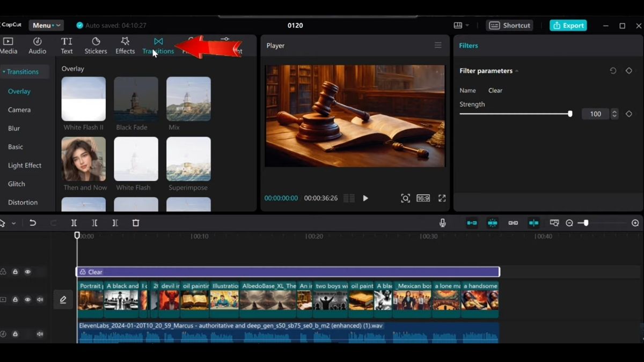This screenshot has height=362, width=644.
Task: Select the Overlay category in the sidebar
Action: point(19,91)
